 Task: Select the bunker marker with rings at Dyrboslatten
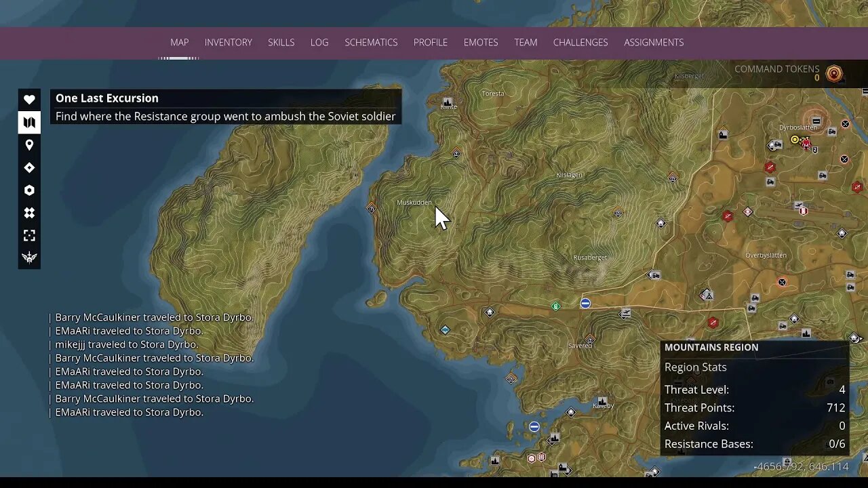[816, 122]
